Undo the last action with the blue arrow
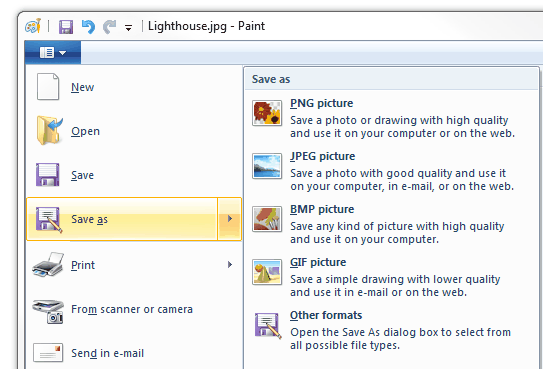The image size is (543, 369). coord(88,26)
